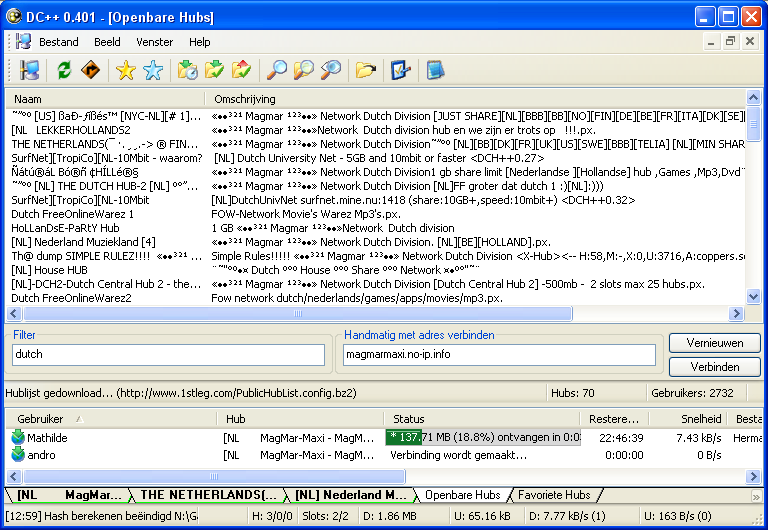Open the Beeld menu

pos(107,42)
